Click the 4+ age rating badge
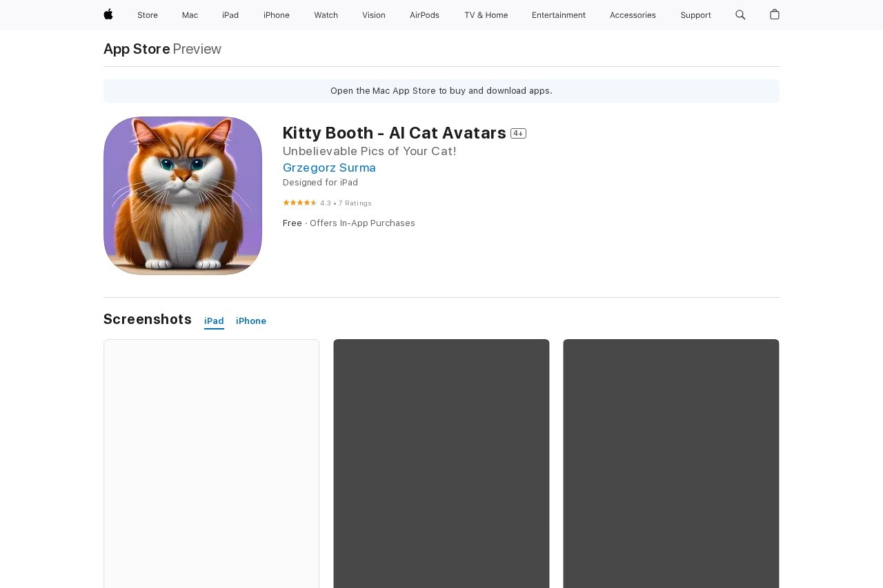 518,134
